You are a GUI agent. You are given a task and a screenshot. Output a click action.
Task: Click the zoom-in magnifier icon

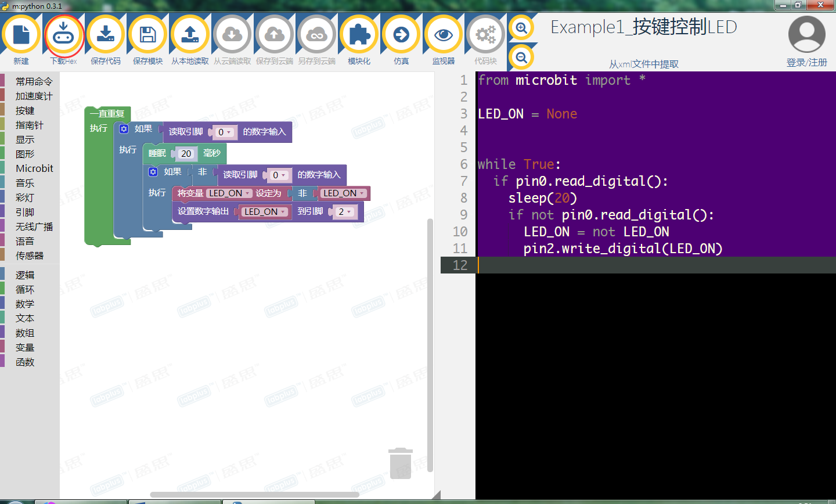(x=521, y=27)
